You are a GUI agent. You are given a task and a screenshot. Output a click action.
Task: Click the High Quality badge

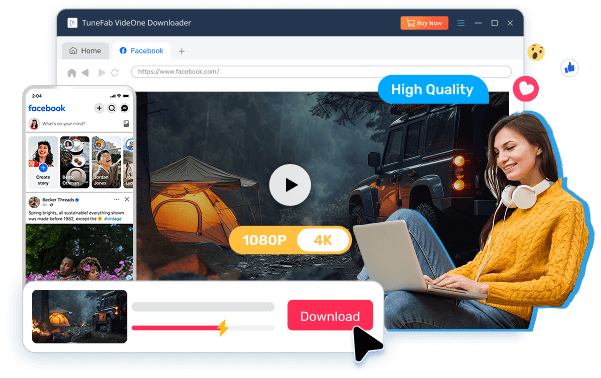pos(432,89)
